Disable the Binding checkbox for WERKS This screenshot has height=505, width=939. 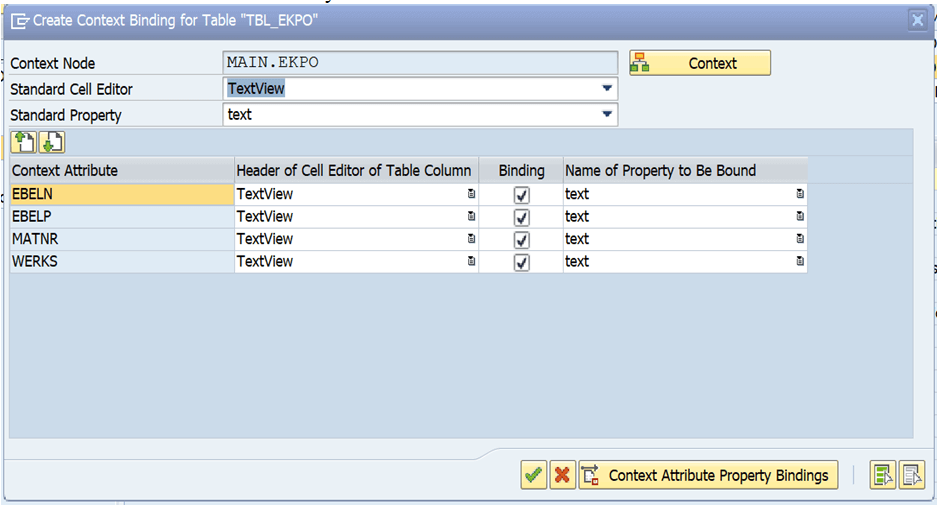click(x=522, y=262)
